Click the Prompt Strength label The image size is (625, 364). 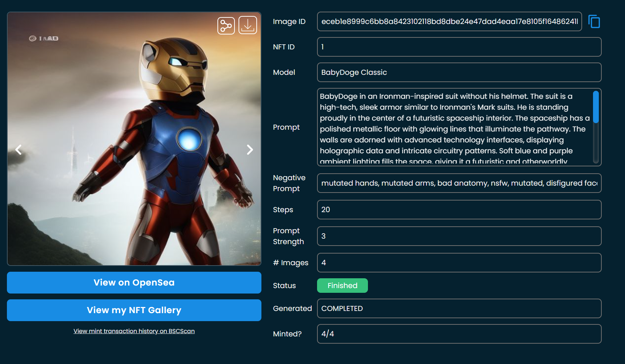click(x=288, y=236)
